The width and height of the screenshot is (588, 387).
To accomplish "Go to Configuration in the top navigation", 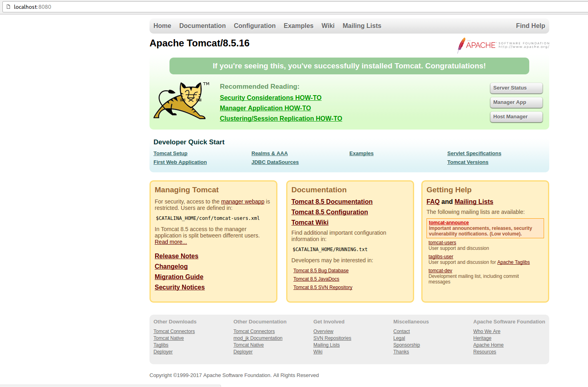I will (x=255, y=26).
